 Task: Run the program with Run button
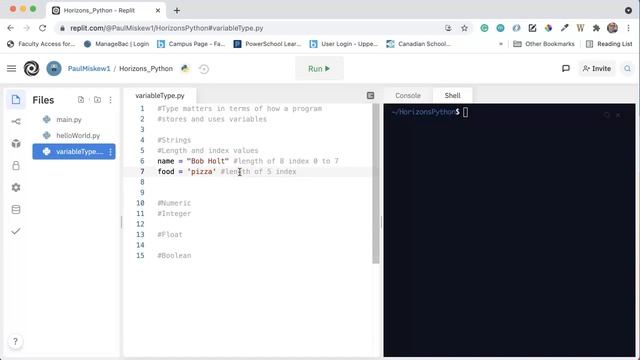[x=319, y=69]
